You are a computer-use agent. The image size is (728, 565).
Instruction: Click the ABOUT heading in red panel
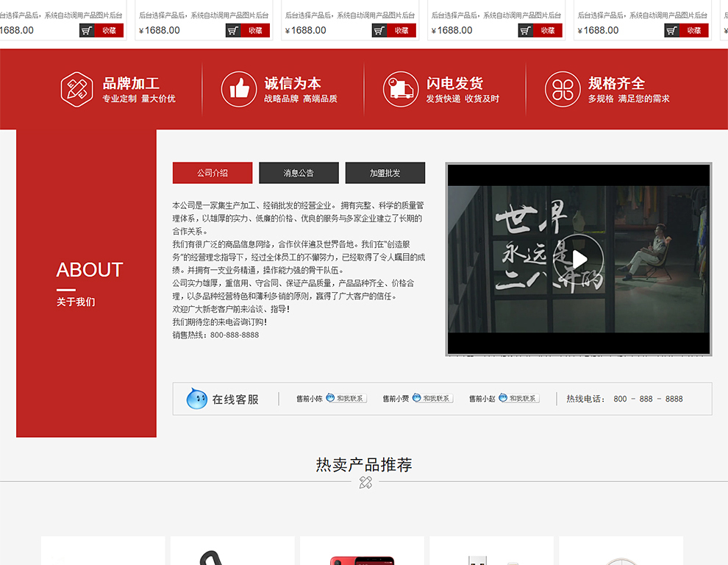tap(90, 270)
